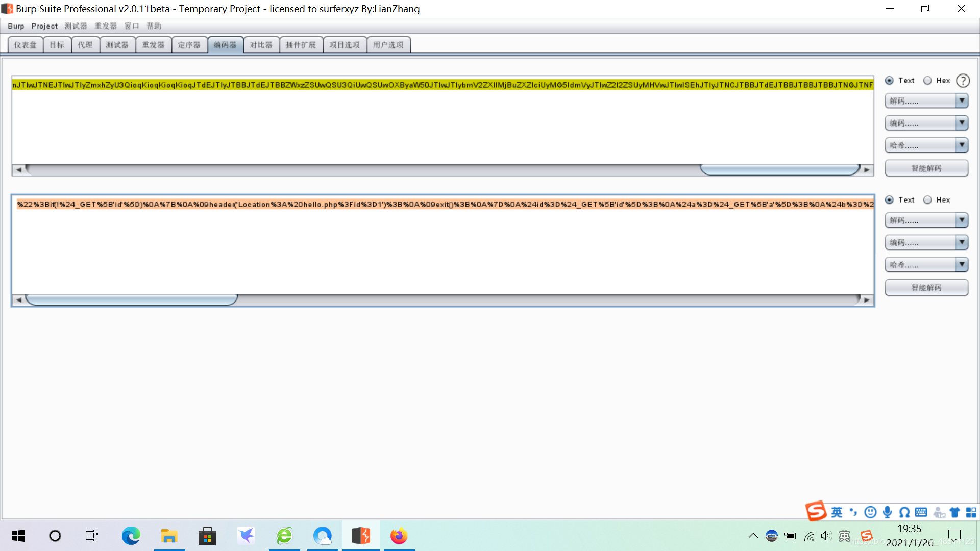Click top panel horizontal scrollbar thumb
This screenshot has width=980, height=551.
pyautogui.click(x=780, y=169)
